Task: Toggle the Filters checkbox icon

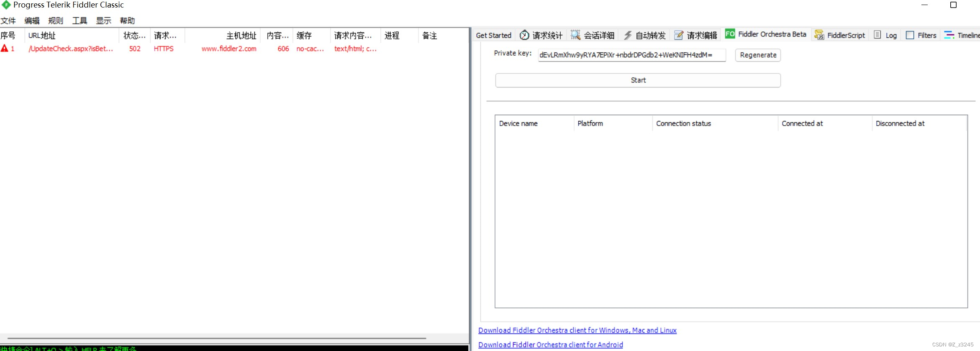Action: 910,35
